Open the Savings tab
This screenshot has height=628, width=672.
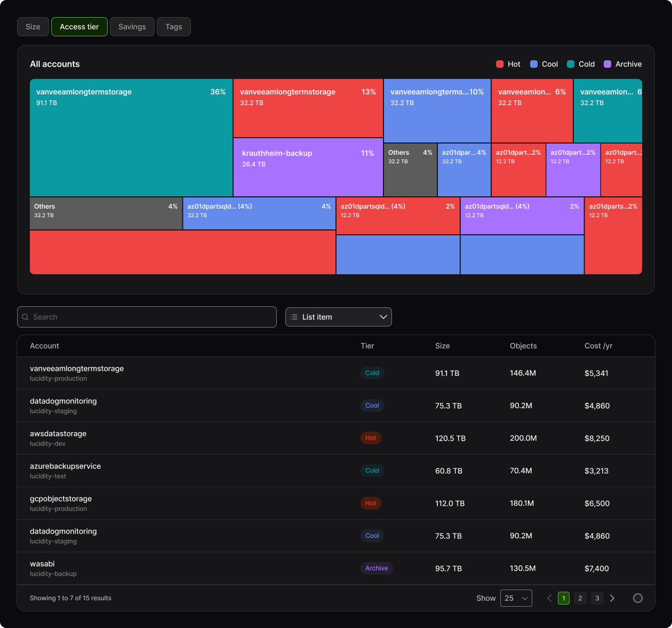tap(132, 27)
